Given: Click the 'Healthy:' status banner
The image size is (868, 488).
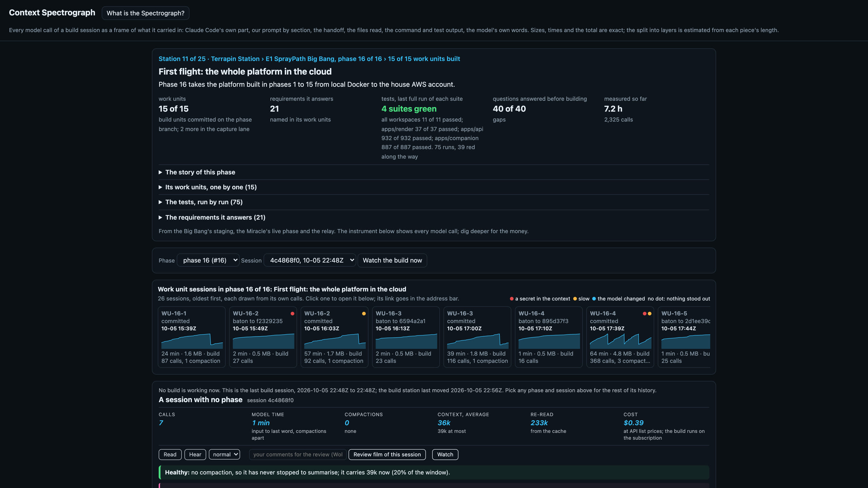Looking at the screenshot, I should (434, 472).
